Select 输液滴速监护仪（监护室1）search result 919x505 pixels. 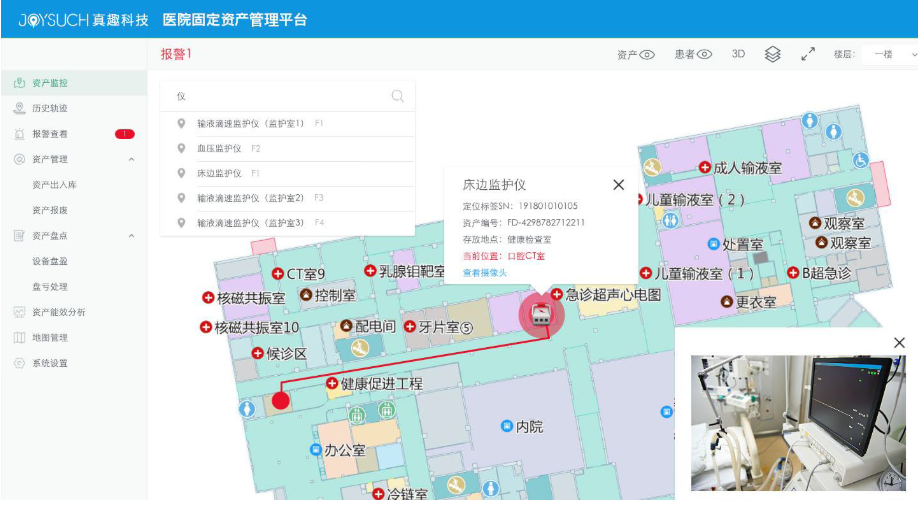click(287, 124)
